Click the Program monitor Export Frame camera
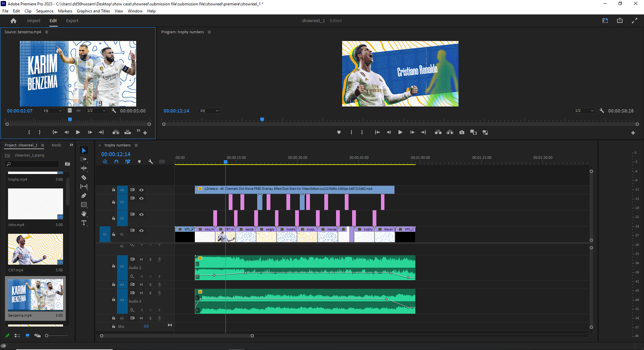Viewport: 644px width, 350px height. (x=462, y=132)
